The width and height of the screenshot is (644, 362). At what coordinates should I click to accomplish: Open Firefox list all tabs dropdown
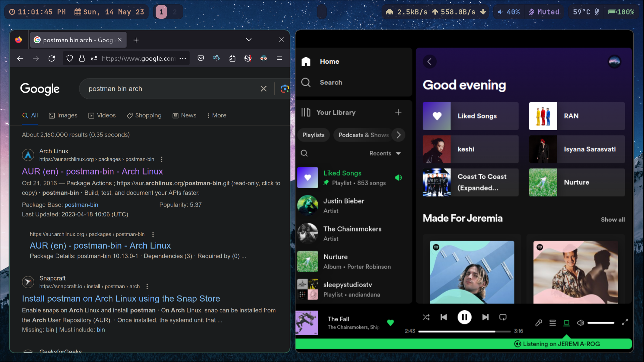click(x=249, y=40)
